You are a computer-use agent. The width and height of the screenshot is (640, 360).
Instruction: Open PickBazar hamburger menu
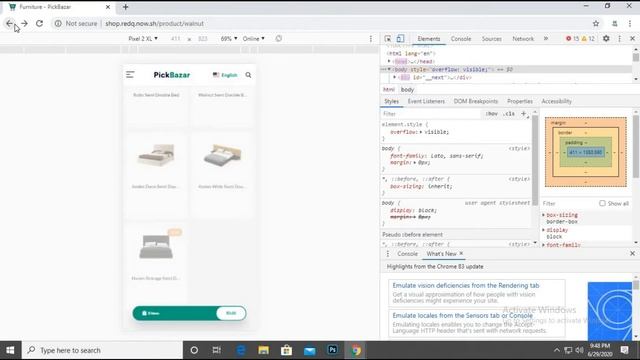[130, 75]
